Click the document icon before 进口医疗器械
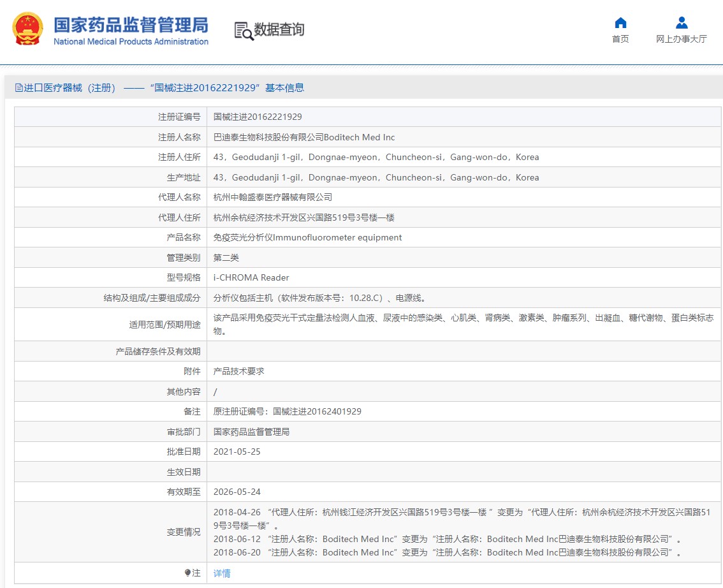 19,87
